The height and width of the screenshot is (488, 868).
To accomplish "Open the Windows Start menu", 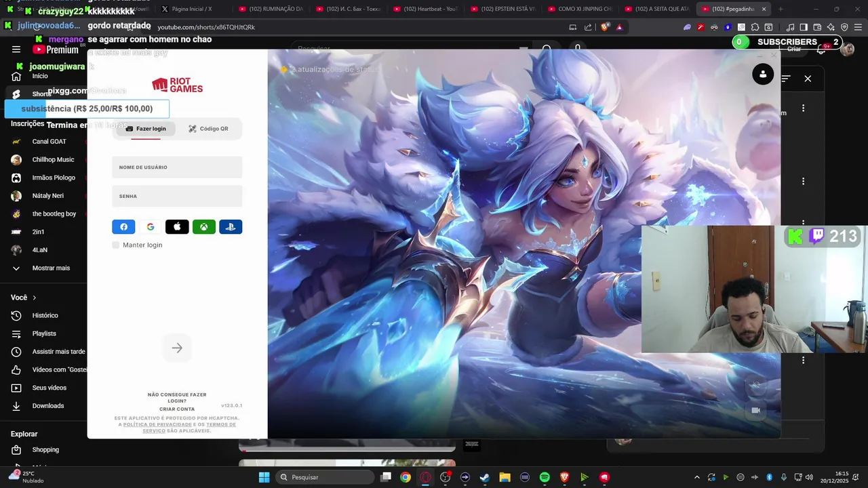I will tap(264, 477).
